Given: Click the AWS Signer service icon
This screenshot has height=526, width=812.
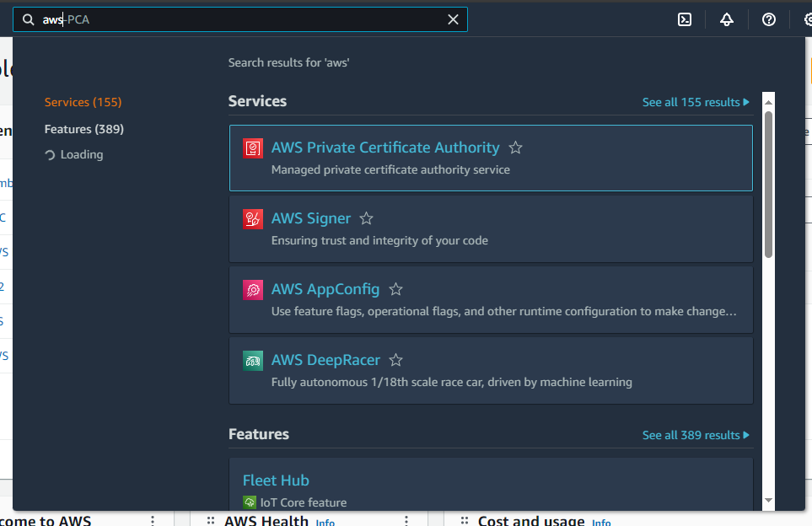Looking at the screenshot, I should (x=252, y=218).
